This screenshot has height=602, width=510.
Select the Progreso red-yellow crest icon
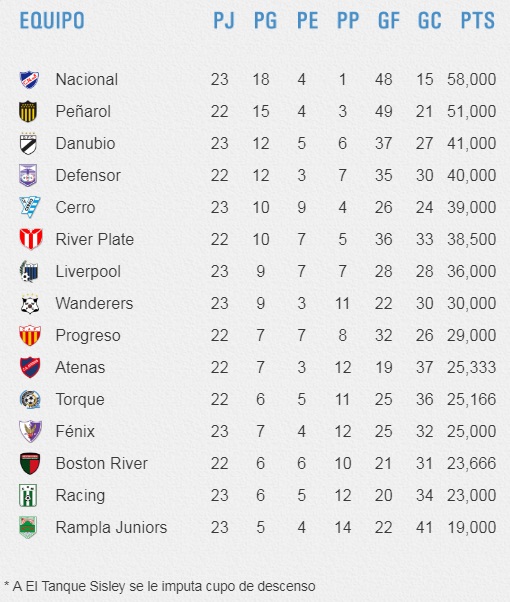[x=30, y=335]
